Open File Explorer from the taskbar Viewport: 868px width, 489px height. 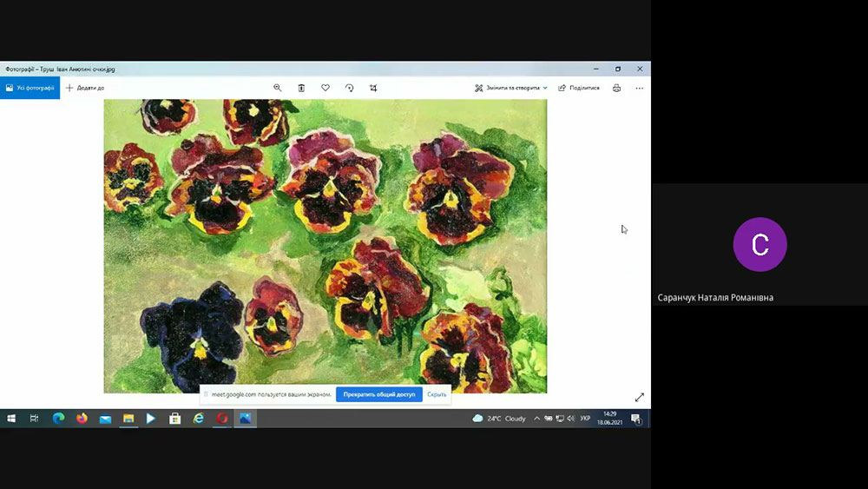(128, 418)
